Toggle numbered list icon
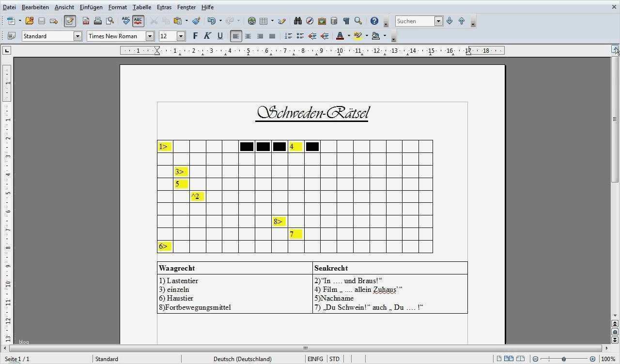The width and height of the screenshot is (620, 364). point(288,36)
